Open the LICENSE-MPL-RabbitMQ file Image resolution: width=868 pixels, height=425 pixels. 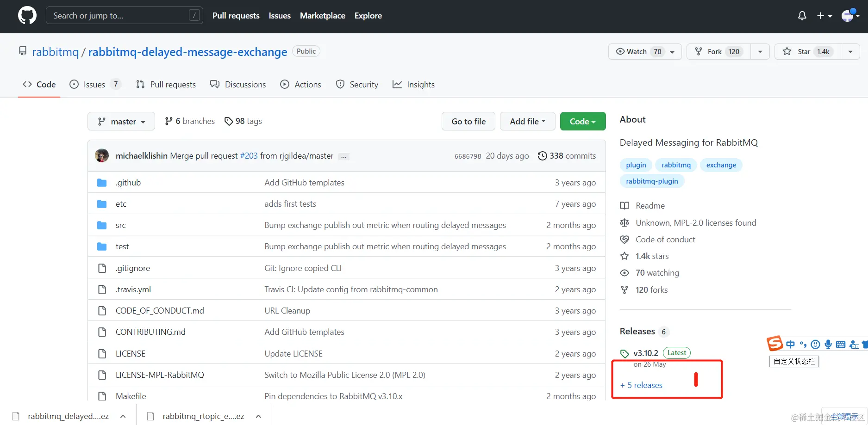point(160,375)
